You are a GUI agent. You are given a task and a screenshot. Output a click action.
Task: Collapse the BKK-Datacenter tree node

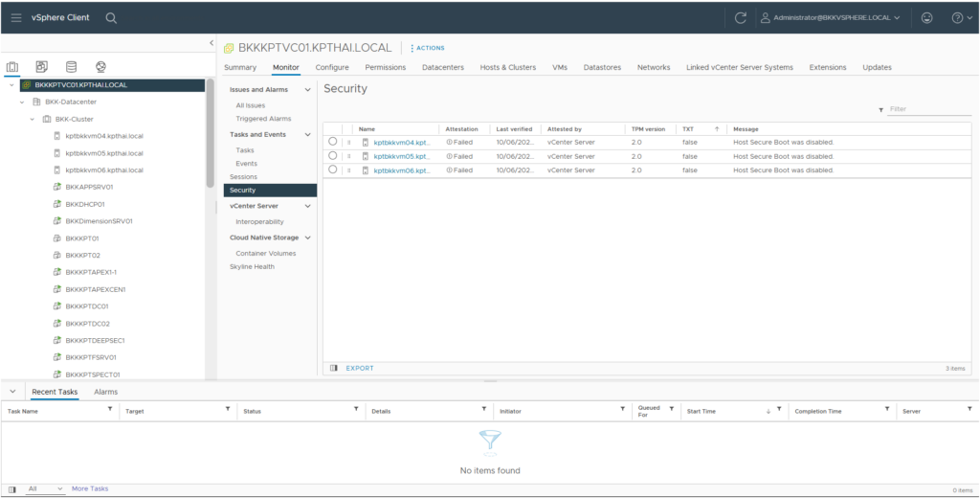tap(22, 102)
